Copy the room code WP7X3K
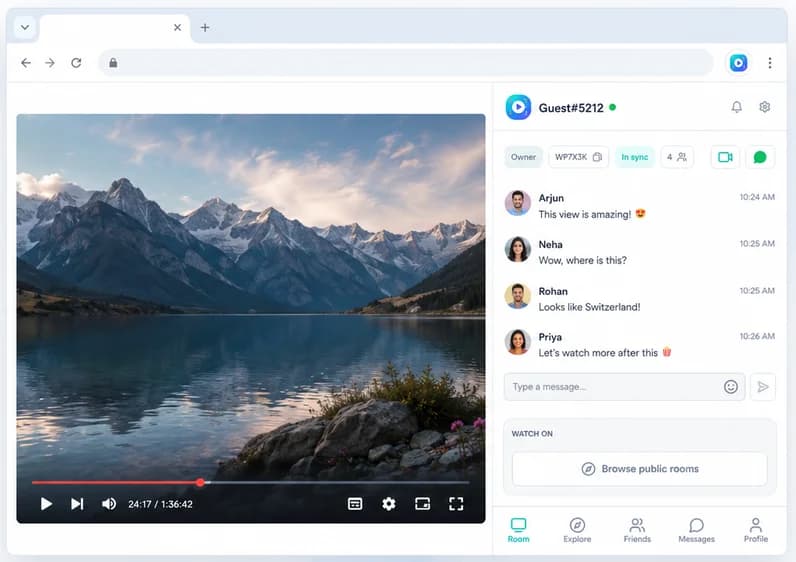This screenshot has height=562, width=796. 598,157
